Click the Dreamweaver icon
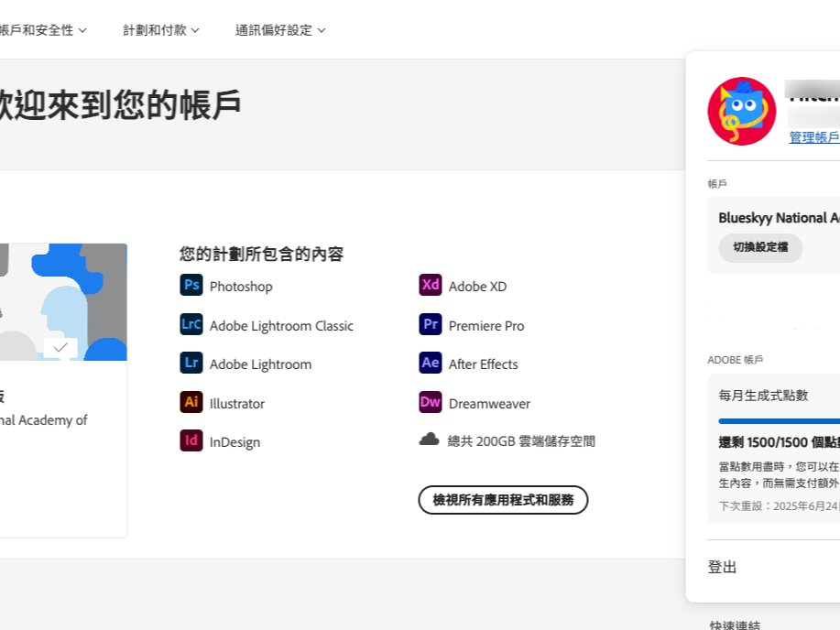The image size is (840, 630). [429, 403]
